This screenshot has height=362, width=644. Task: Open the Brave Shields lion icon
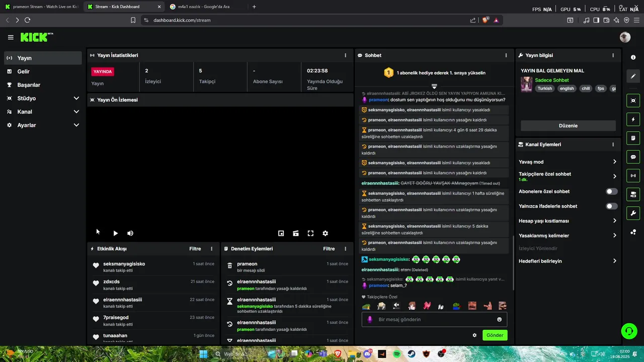[x=485, y=20]
